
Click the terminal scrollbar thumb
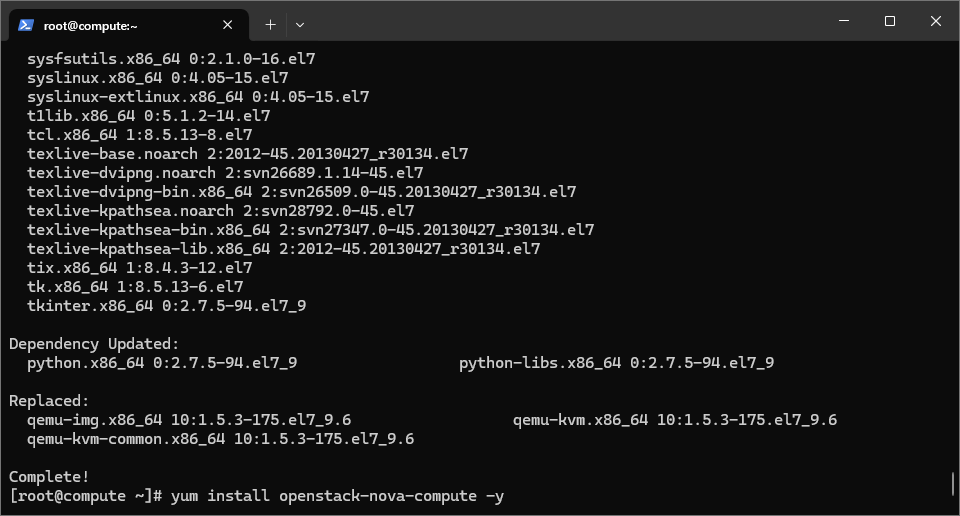click(x=953, y=484)
